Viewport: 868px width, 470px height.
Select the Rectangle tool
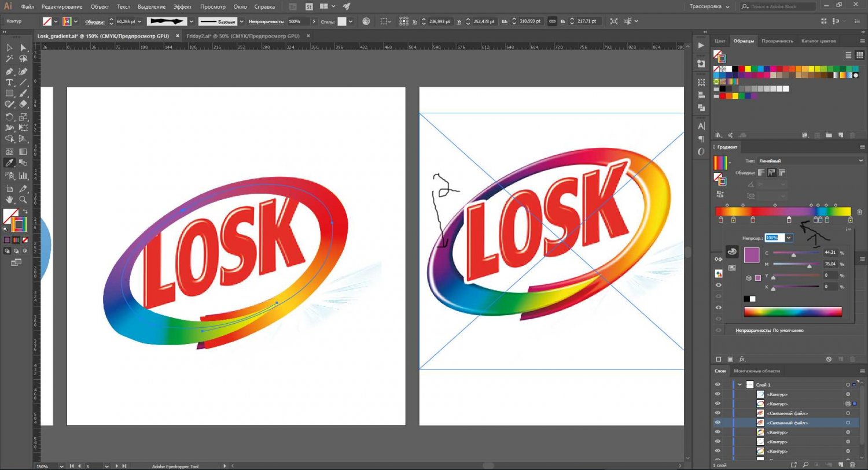pyautogui.click(x=9, y=93)
